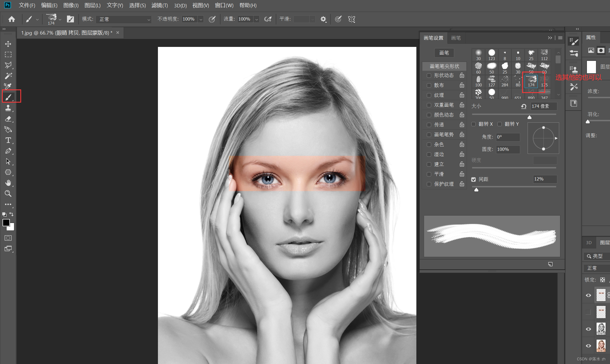Select the Hand tool

[8, 183]
